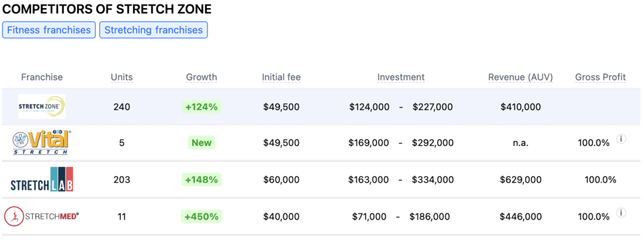The image size is (644, 250).
Task: Click the Revenue (AUV) column header
Action: click(x=520, y=77)
